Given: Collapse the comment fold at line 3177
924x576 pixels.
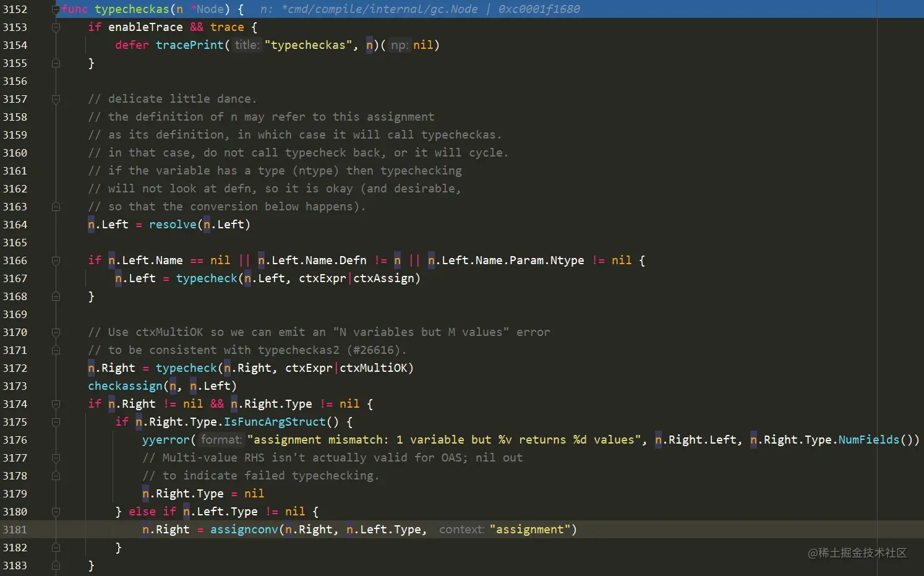Looking at the screenshot, I should coord(56,458).
